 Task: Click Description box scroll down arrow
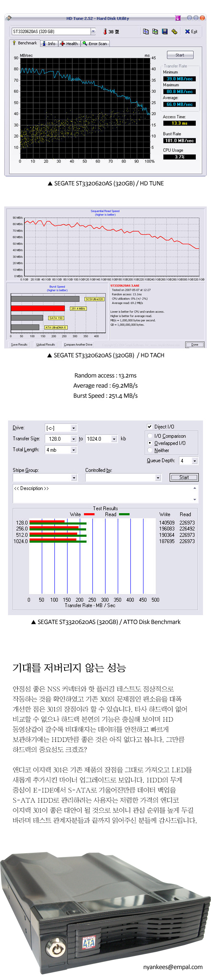[x=195, y=500]
